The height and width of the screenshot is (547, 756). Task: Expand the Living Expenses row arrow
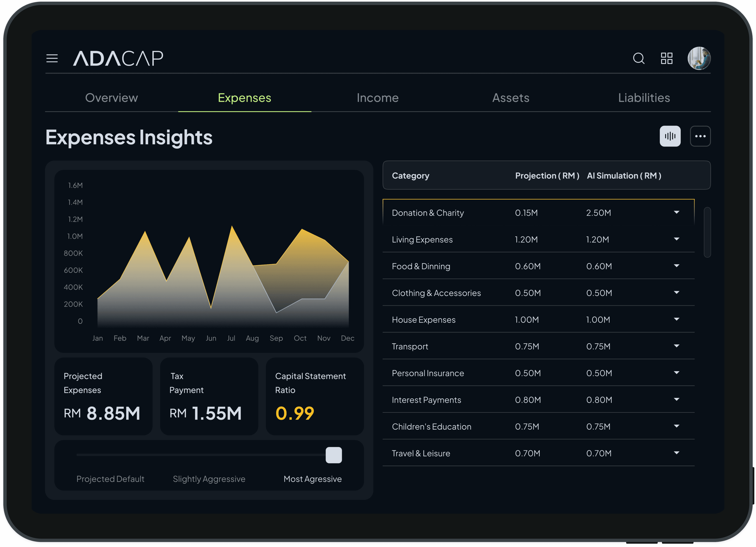tap(676, 239)
